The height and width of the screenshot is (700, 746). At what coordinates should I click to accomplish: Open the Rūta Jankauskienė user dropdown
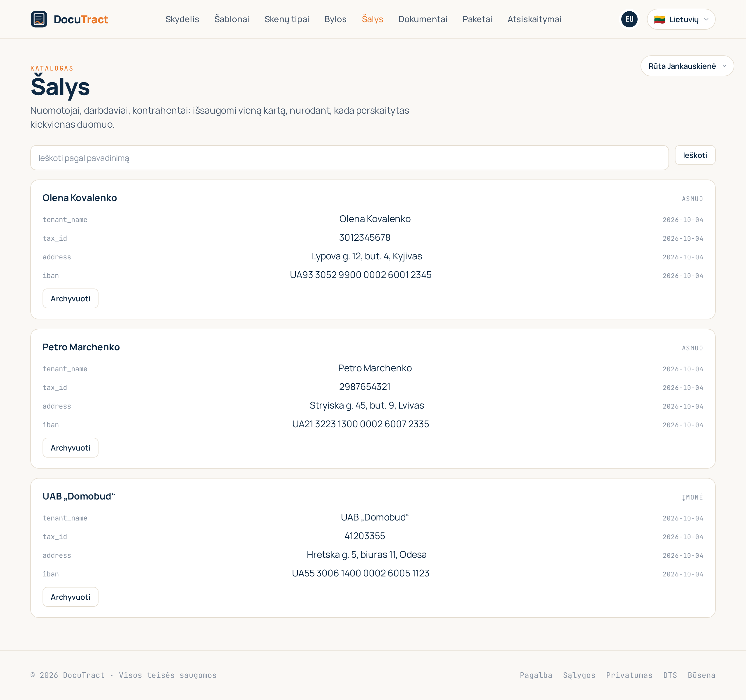click(x=687, y=66)
